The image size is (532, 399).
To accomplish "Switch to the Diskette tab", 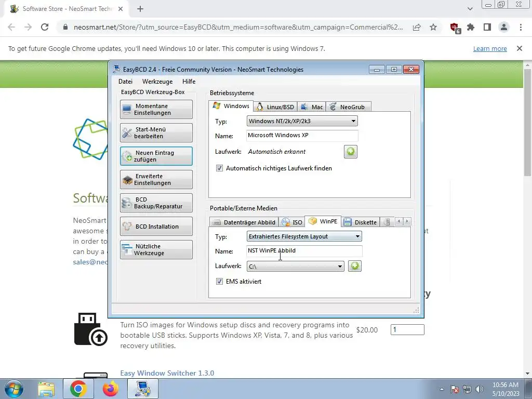I will pyautogui.click(x=361, y=222).
